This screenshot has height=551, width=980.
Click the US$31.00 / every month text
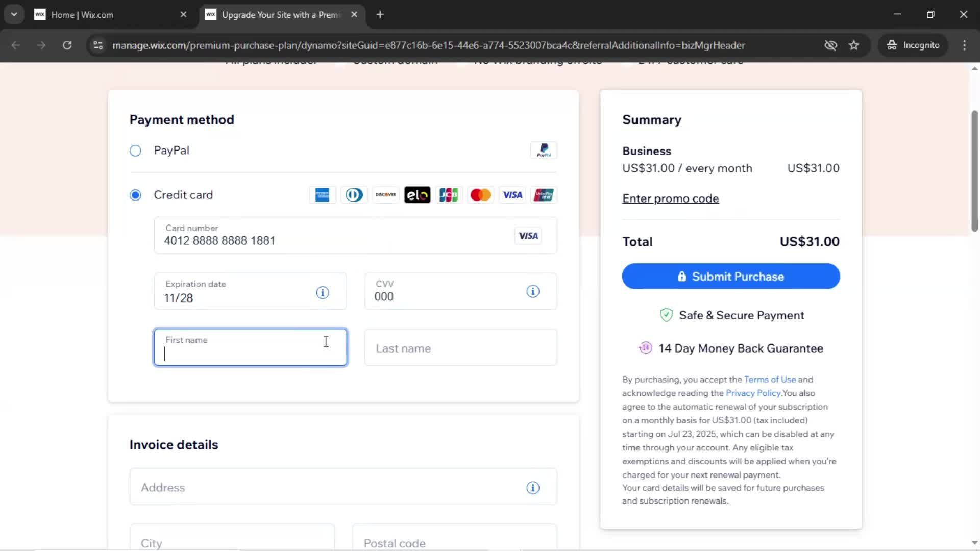(x=687, y=168)
